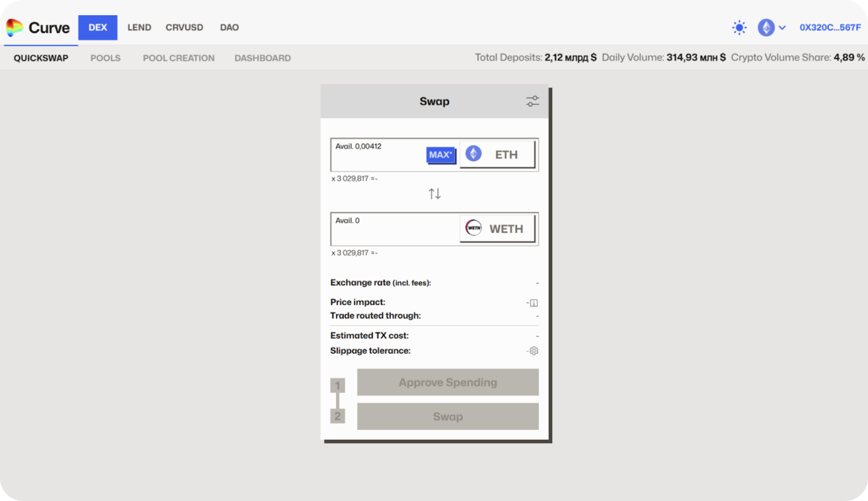The width and height of the screenshot is (868, 501).
Task: Open slippage tolerance gear icon
Action: pyautogui.click(x=534, y=351)
